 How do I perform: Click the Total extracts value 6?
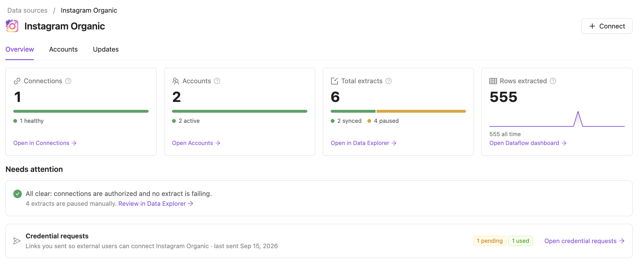coord(335,97)
